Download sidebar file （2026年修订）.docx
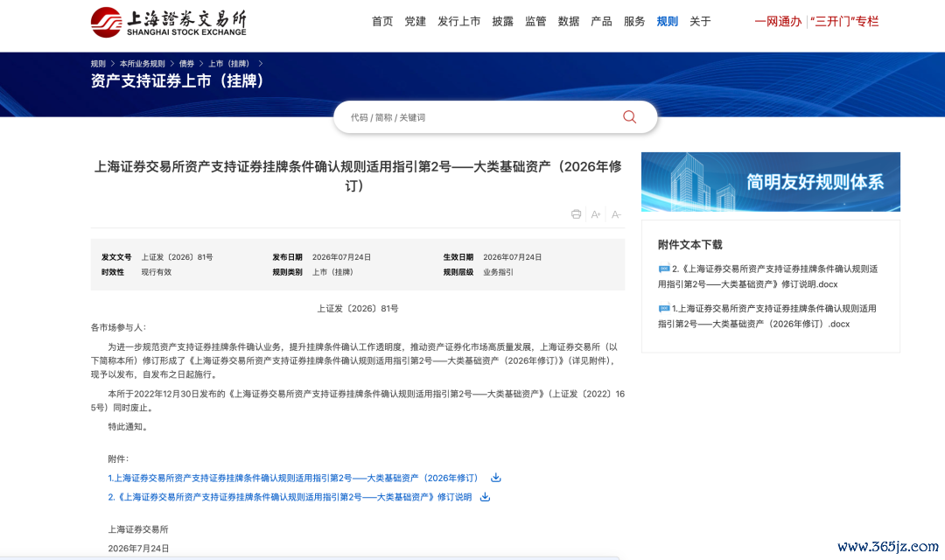 [x=767, y=316]
